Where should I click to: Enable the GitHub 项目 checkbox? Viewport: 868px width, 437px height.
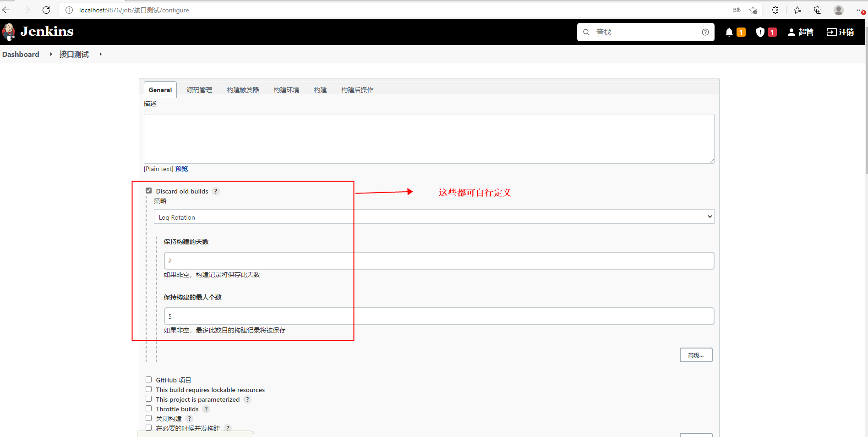tap(149, 380)
